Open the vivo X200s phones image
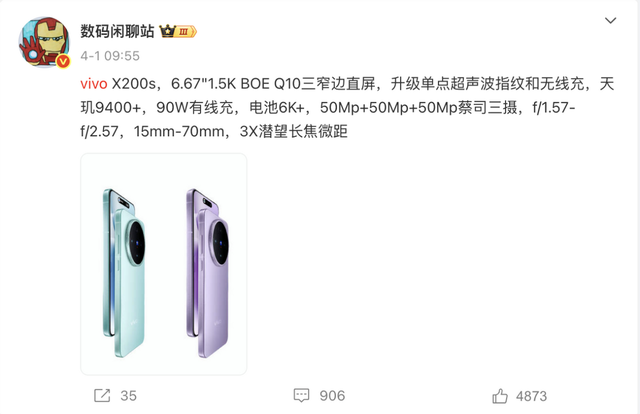This screenshot has height=414, width=640. click(164, 264)
